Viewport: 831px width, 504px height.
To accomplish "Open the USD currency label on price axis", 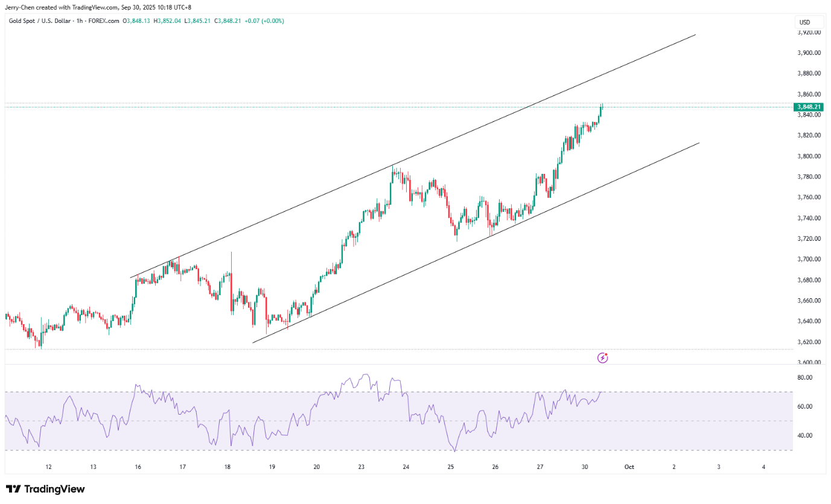I will click(x=804, y=22).
